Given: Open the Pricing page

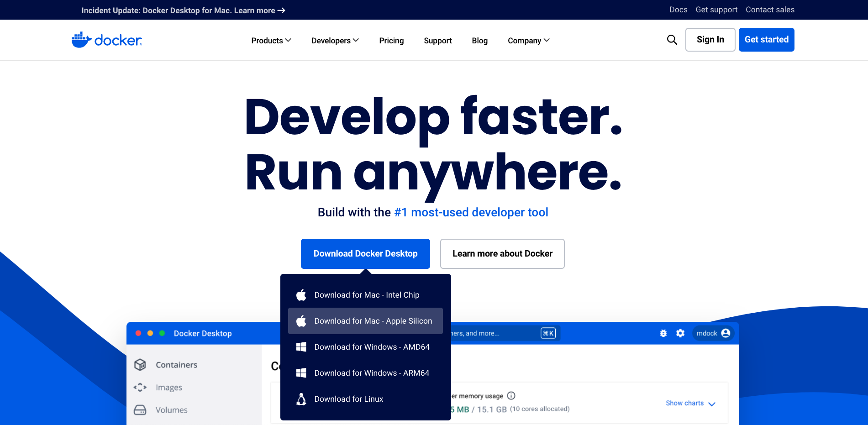Looking at the screenshot, I should point(391,41).
